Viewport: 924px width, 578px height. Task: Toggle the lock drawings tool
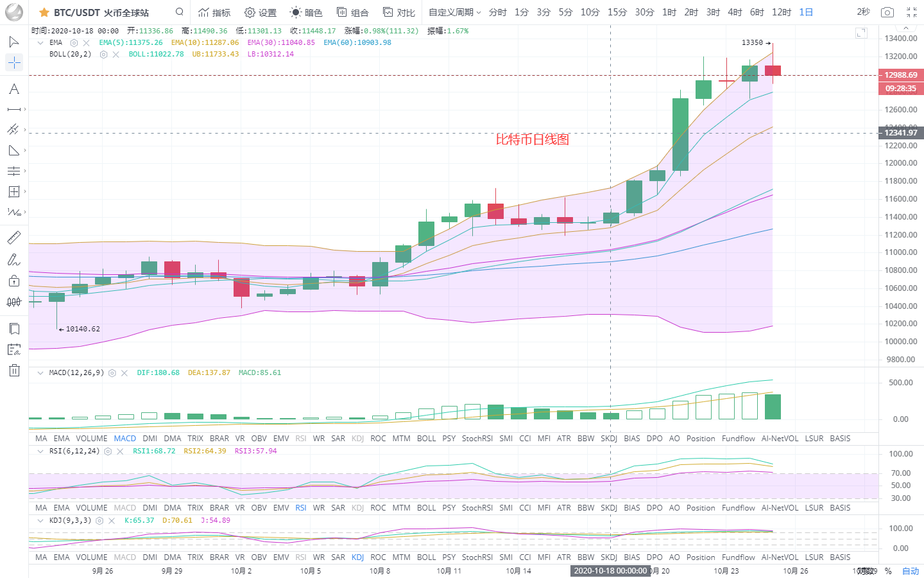click(13, 281)
